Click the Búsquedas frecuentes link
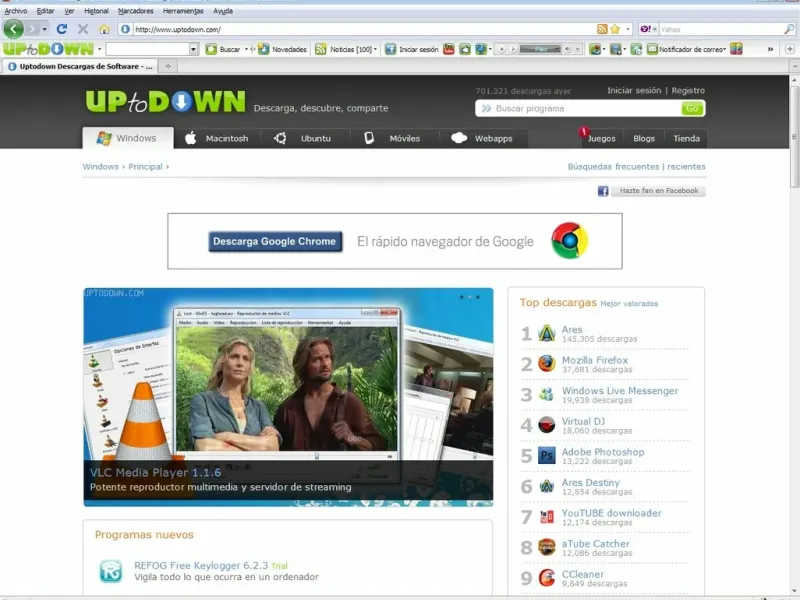800x600 pixels. click(613, 166)
